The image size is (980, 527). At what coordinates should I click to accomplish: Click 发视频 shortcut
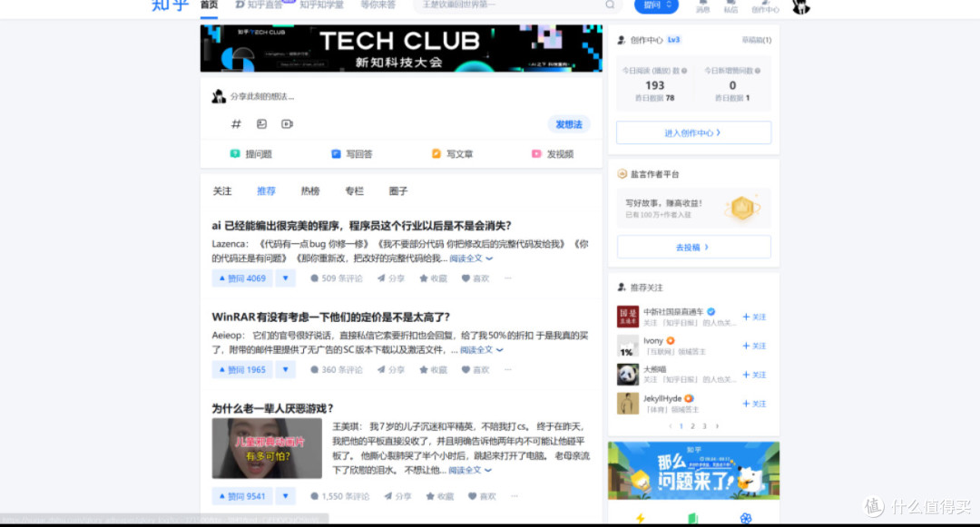(553, 153)
